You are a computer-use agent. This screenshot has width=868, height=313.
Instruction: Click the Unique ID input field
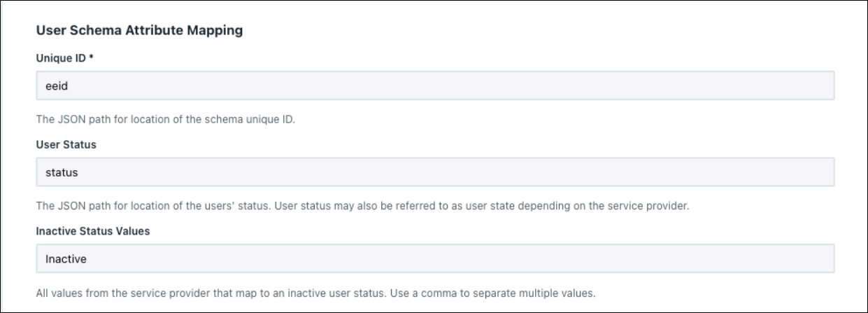434,85
